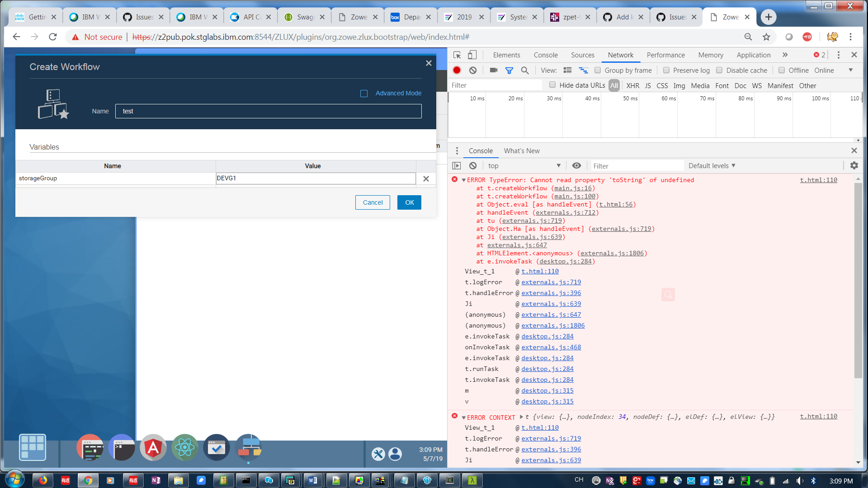Stop recording the network log
Screen dimensions: 868x488
click(456, 70)
